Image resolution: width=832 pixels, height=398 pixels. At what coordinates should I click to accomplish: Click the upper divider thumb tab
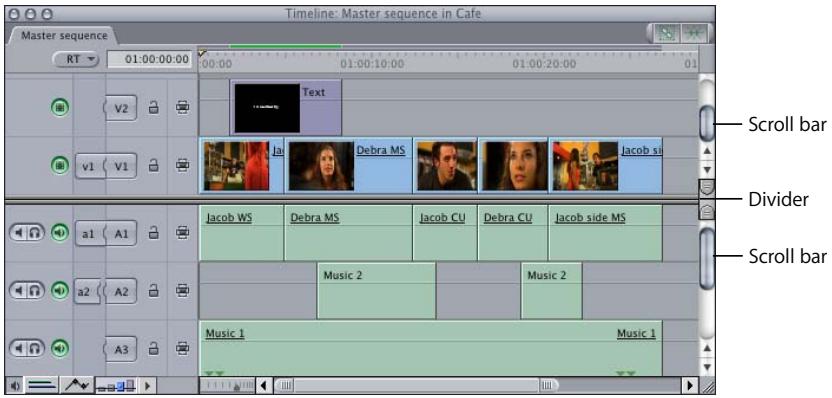(707, 188)
